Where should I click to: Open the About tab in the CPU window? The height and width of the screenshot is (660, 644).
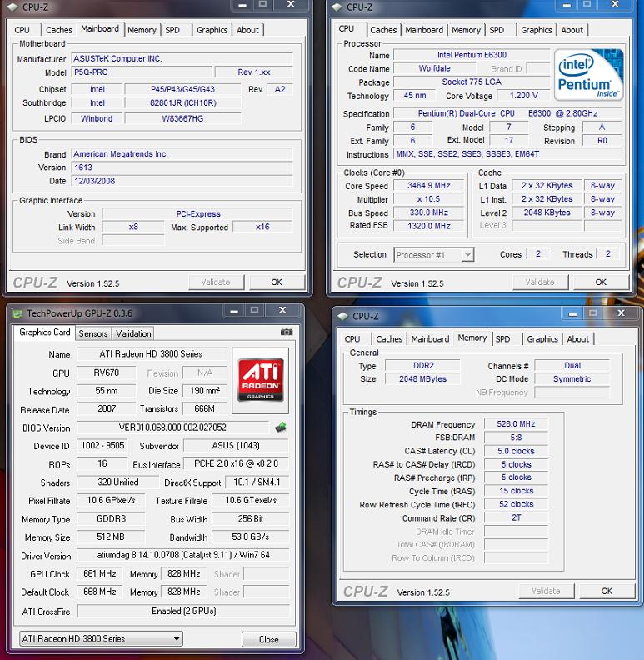pyautogui.click(x=572, y=30)
